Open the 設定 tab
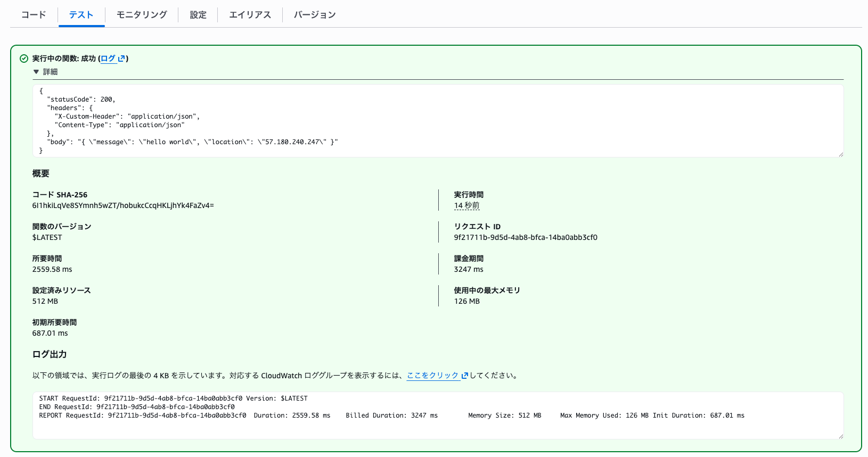The image size is (868, 457). point(198,15)
